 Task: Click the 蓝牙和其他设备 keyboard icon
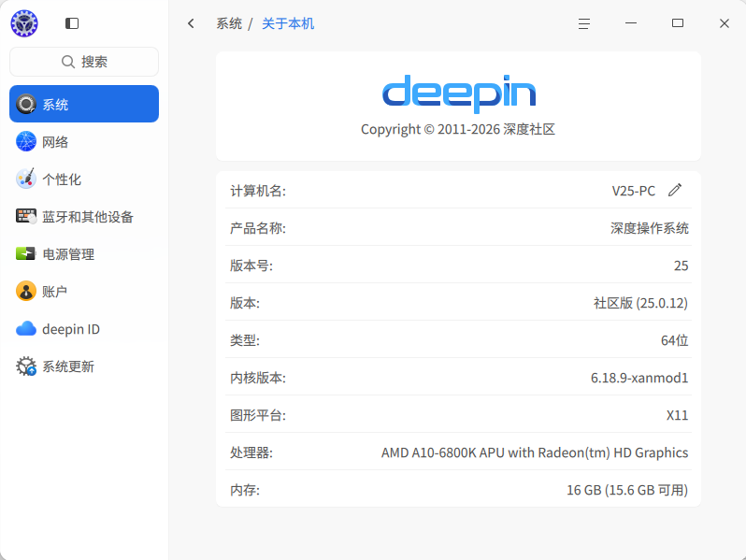pyautogui.click(x=25, y=216)
